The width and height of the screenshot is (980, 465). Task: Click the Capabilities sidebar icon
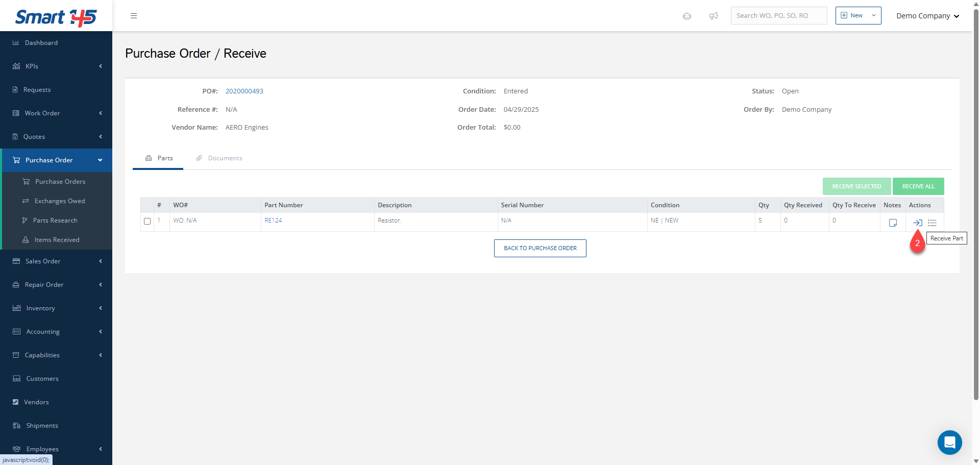pos(16,355)
